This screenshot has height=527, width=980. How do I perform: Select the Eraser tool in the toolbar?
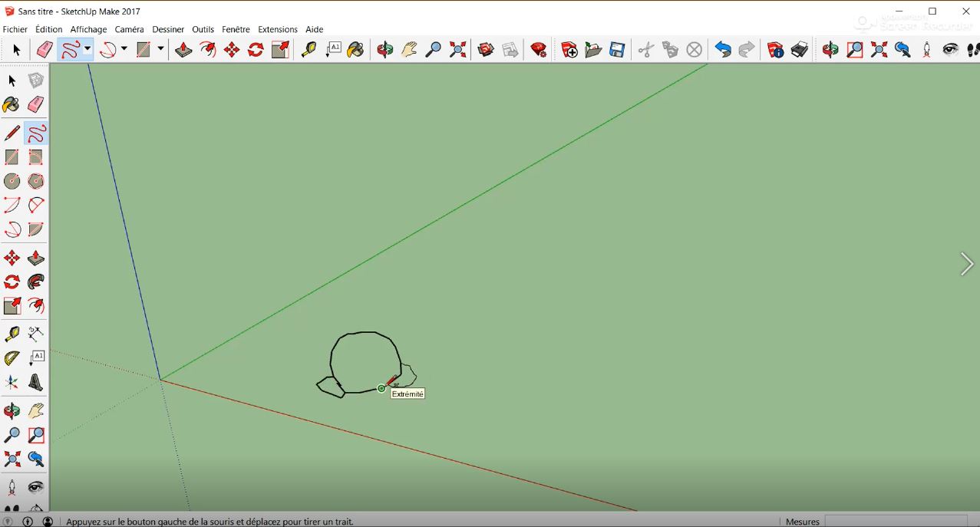[44, 49]
